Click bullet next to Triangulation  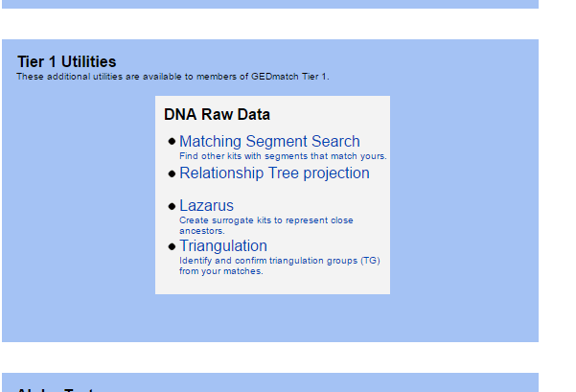(172, 246)
